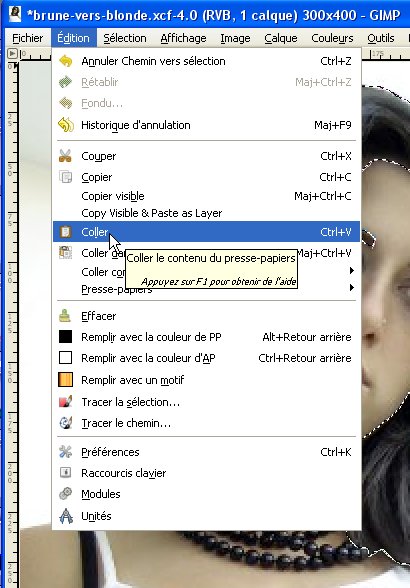Image resolution: width=410 pixels, height=588 pixels.
Task: Click the black foreground swatch beside Remplir PP
Action: 65,337
